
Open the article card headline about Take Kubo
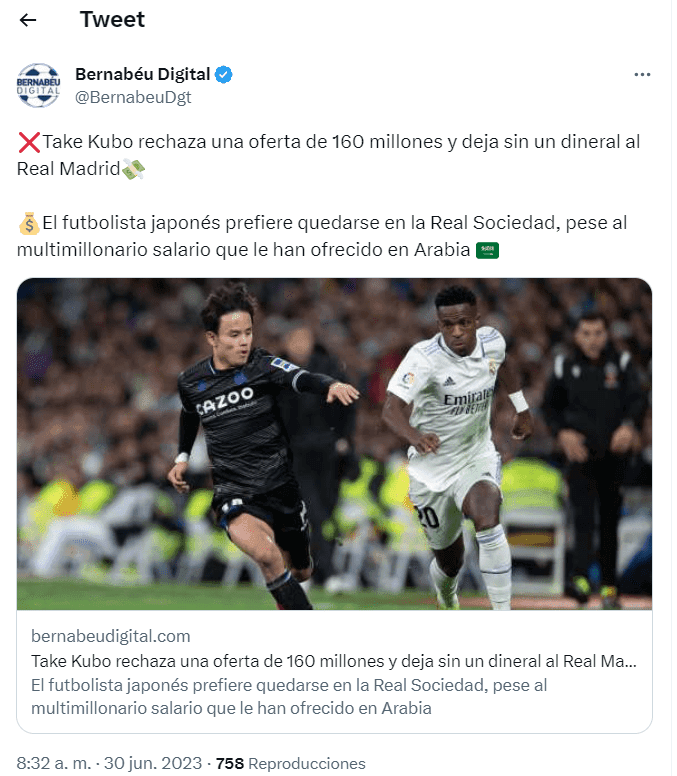click(334, 661)
